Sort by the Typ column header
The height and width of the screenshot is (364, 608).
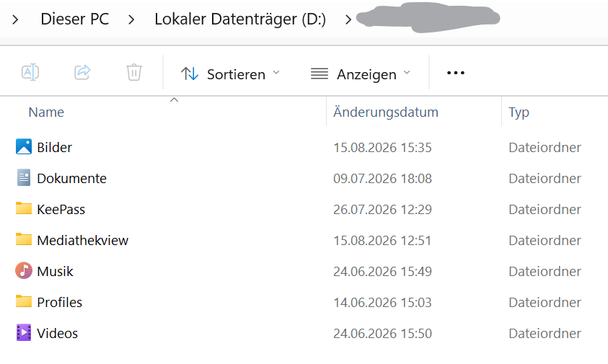click(x=519, y=112)
